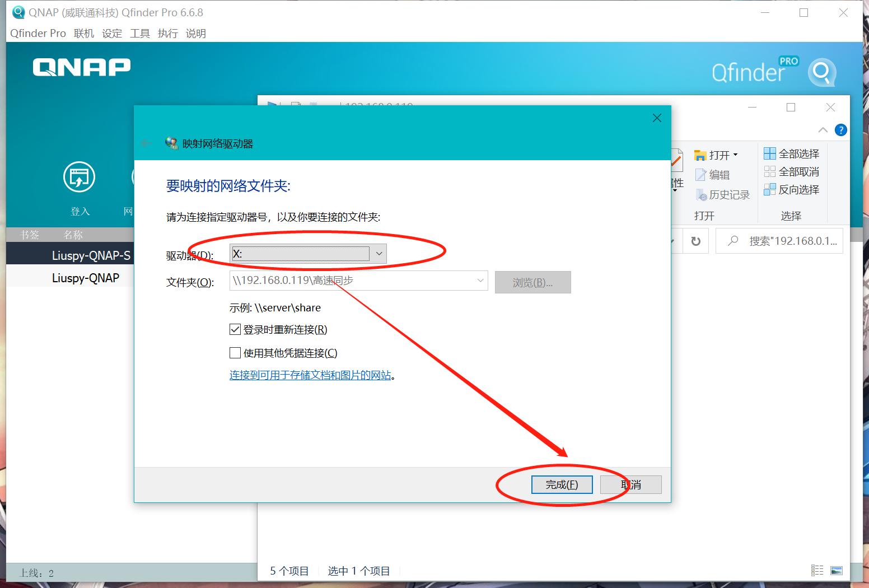Click the 全部选择 (Select all) icon

792,153
